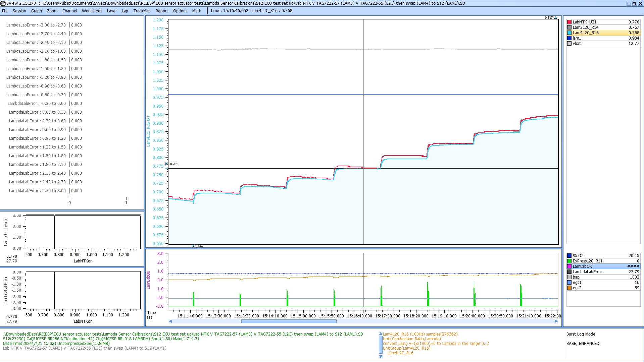Click the 0.667 marker triangle below the main graph
The image size is (644, 362).
pos(193,246)
